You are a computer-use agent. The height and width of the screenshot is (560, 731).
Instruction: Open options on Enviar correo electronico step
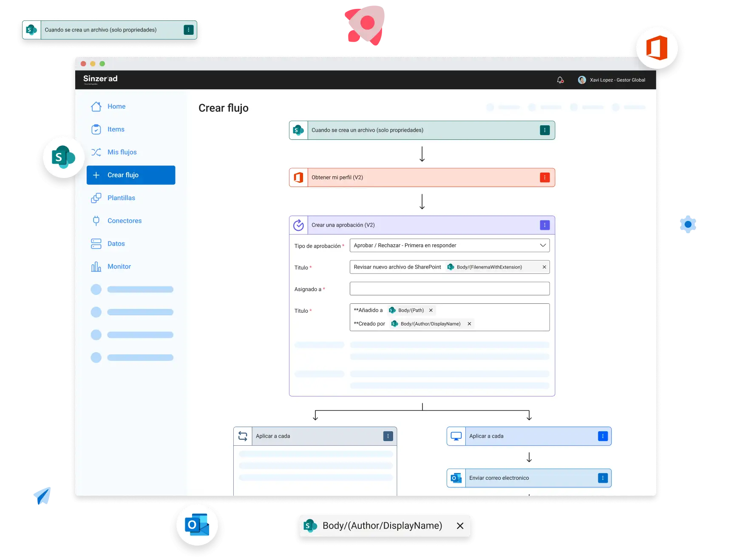coord(602,478)
